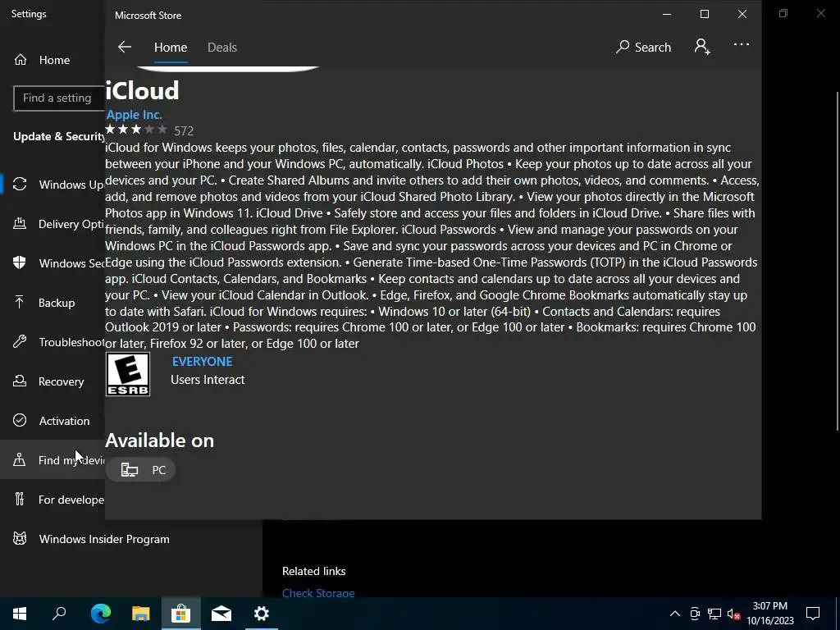Click the Activation checkmark icon
840x630 pixels.
pyautogui.click(x=20, y=420)
